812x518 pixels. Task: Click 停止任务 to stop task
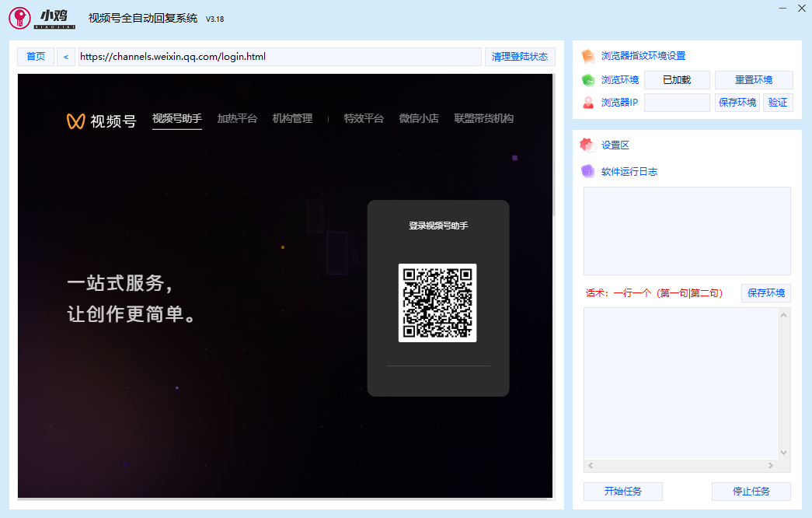coord(751,491)
